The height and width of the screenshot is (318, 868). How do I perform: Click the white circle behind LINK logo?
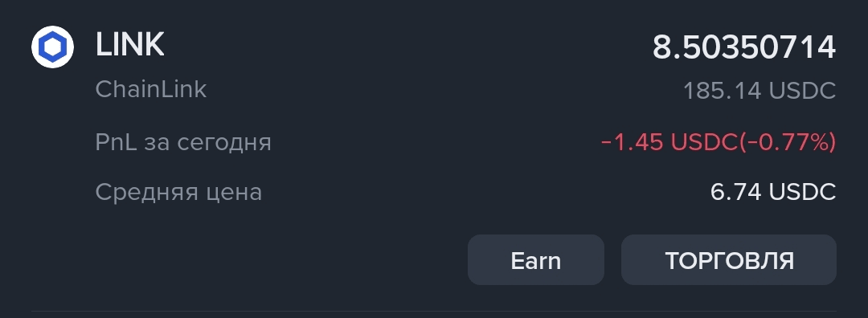52,47
